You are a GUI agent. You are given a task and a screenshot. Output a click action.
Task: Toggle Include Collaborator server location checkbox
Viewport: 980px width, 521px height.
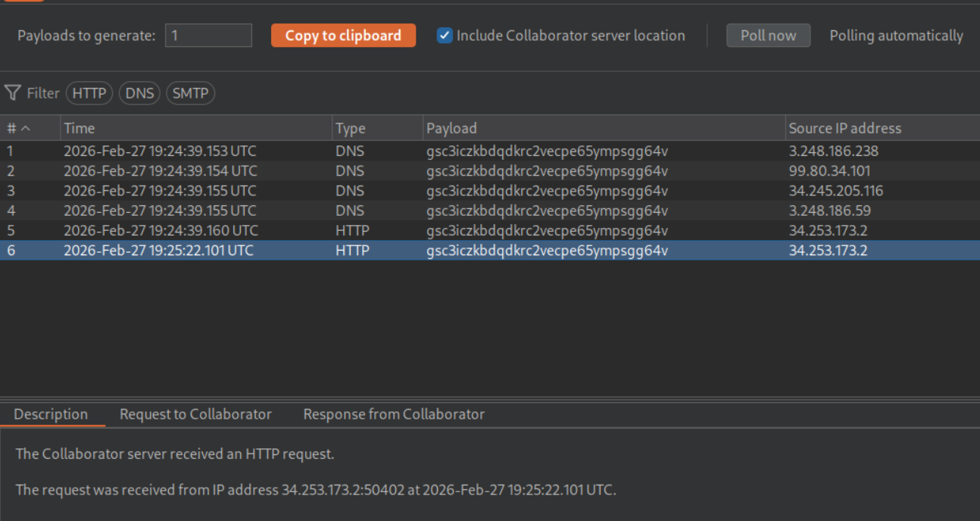tap(445, 36)
